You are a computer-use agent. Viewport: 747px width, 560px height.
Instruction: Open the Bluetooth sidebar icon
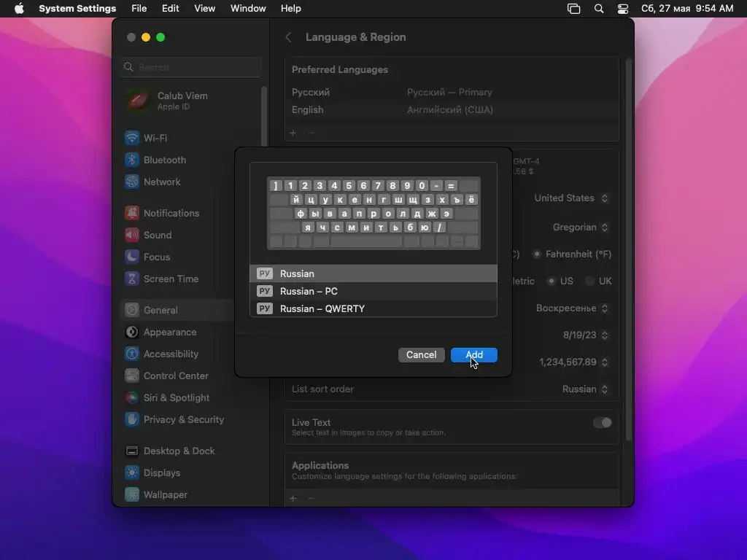[x=132, y=160]
